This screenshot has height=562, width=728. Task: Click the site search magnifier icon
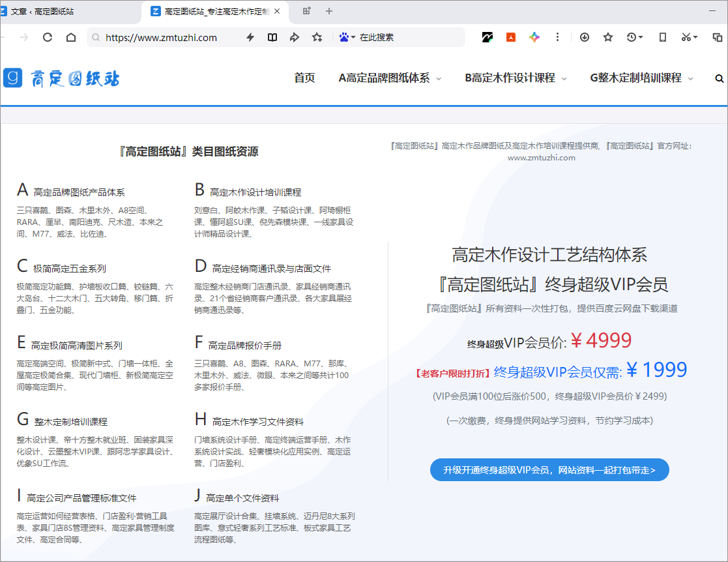coord(719,78)
